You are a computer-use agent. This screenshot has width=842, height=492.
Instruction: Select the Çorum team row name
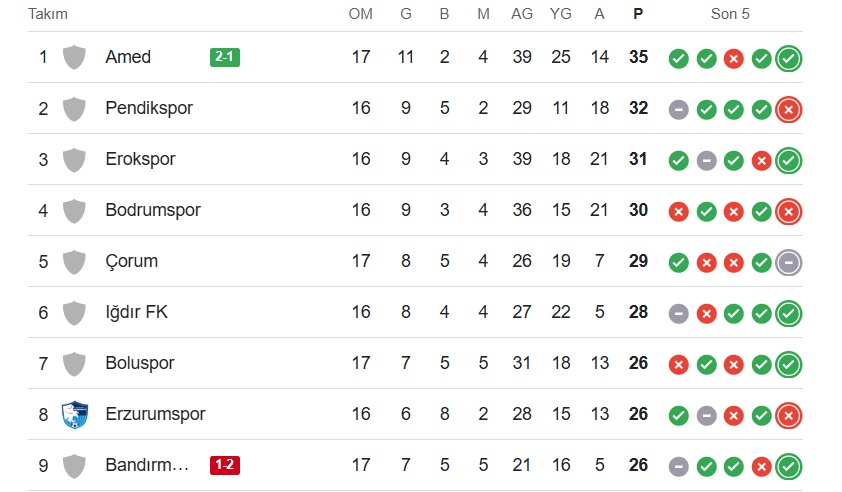tap(131, 261)
